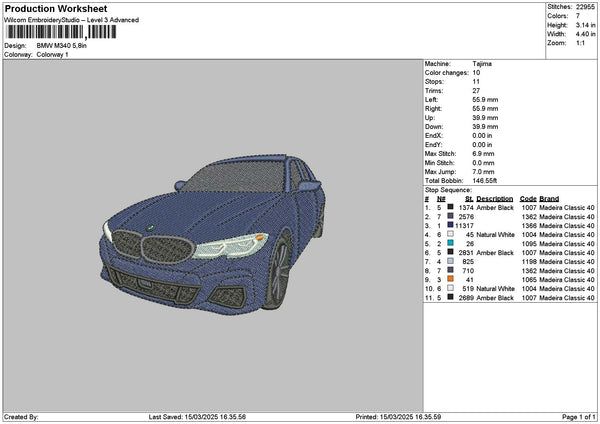Click the Code column header
Screen dimensions: 600x424
point(528,198)
